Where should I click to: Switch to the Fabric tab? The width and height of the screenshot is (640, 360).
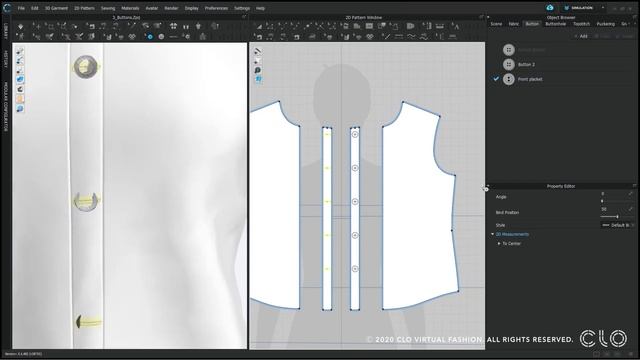coord(514,24)
